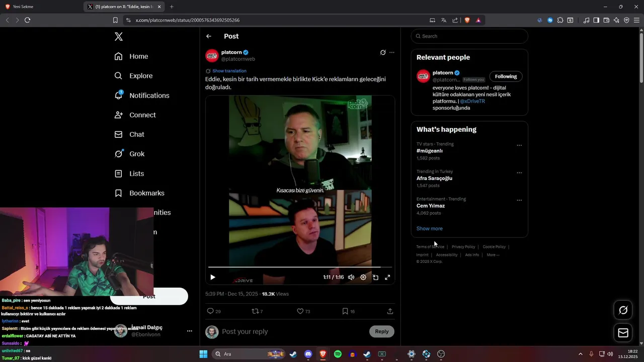This screenshot has width=644, height=362.
Task: Click the address bar URL
Action: pyautogui.click(x=187, y=20)
